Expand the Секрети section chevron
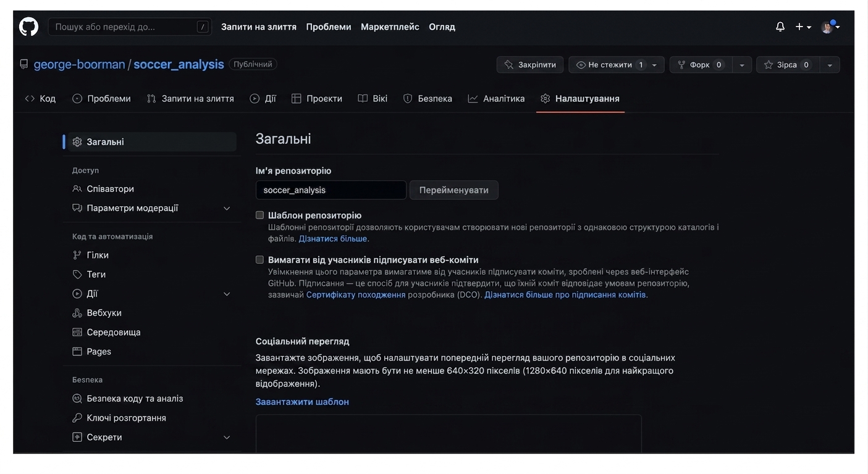The height and width of the screenshot is (474, 868). [227, 438]
